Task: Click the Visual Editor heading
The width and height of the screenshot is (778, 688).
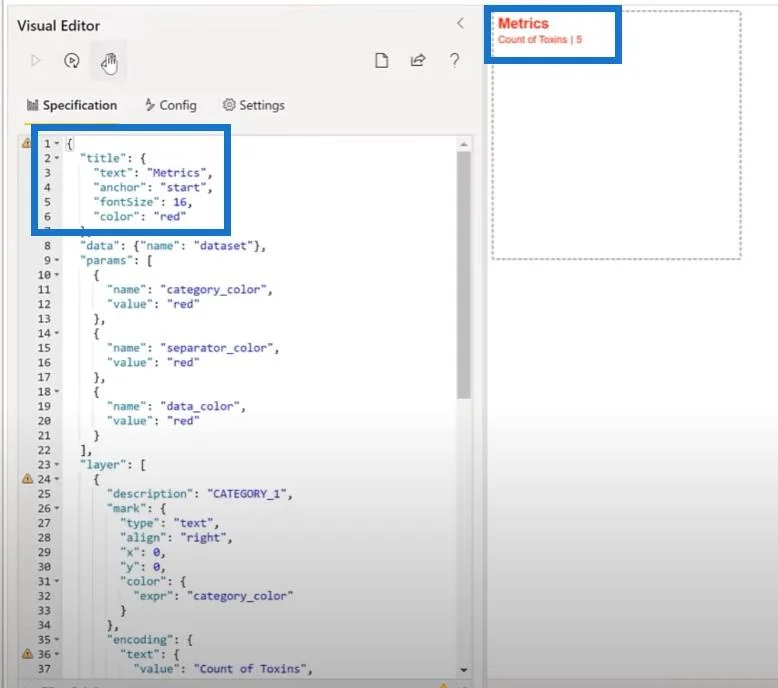Action: tap(59, 26)
